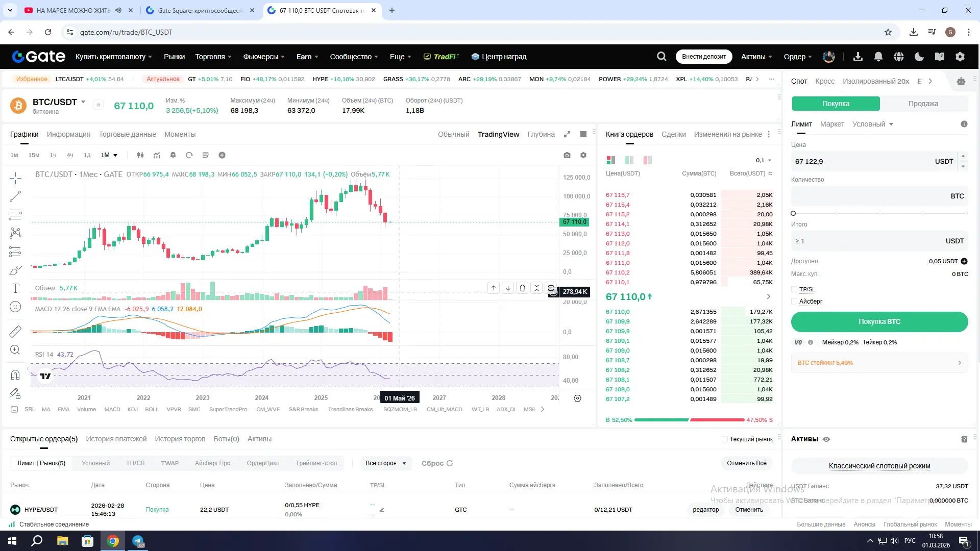This screenshot has height=551, width=980.
Task: Enable the Айсберг checkbox
Action: click(x=794, y=302)
